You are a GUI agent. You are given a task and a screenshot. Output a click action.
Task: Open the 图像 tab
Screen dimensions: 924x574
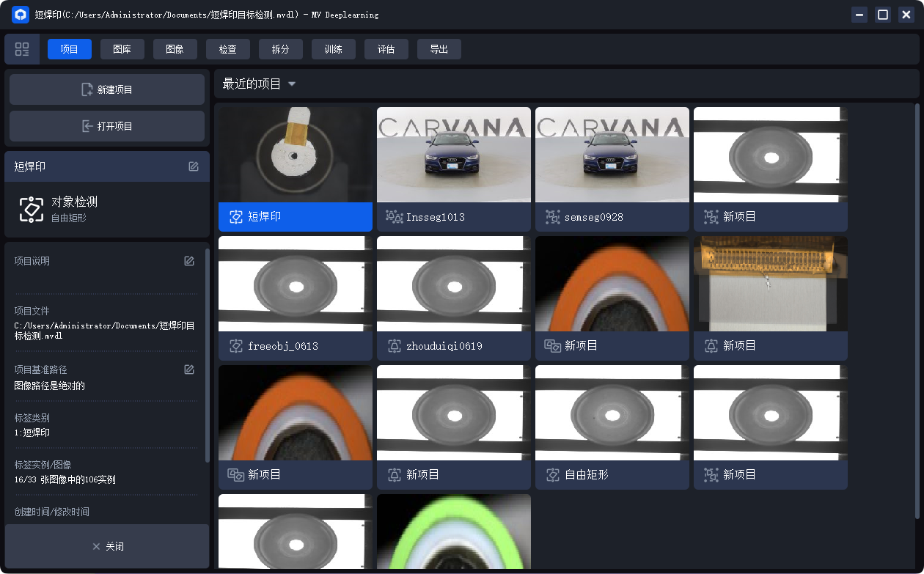click(175, 49)
